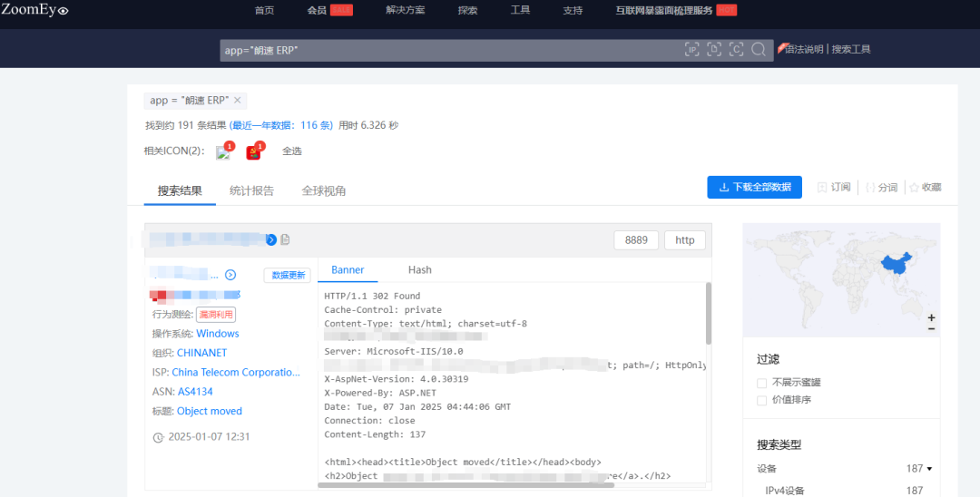Click the C-segment search icon in search bar
Screen dimensions: 980x497
736,50
